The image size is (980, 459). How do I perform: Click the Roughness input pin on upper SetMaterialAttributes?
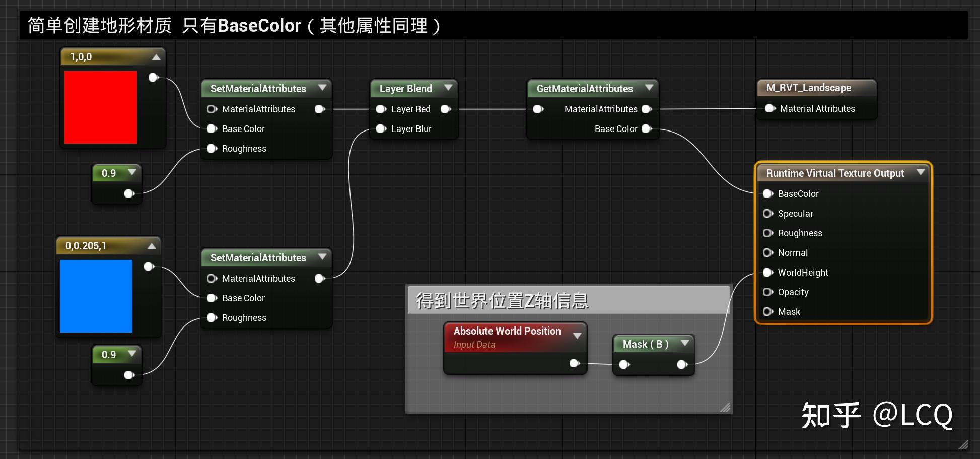(x=212, y=148)
